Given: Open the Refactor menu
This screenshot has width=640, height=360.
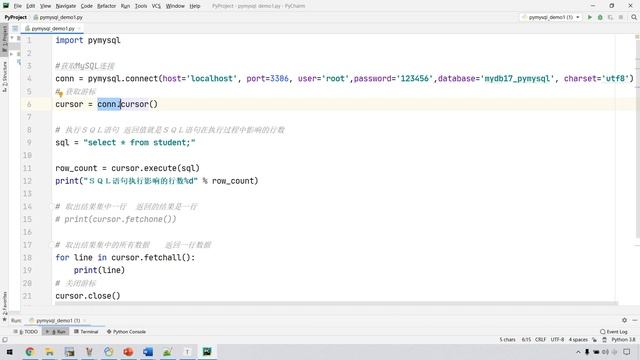Looking at the screenshot, I should [107, 6].
